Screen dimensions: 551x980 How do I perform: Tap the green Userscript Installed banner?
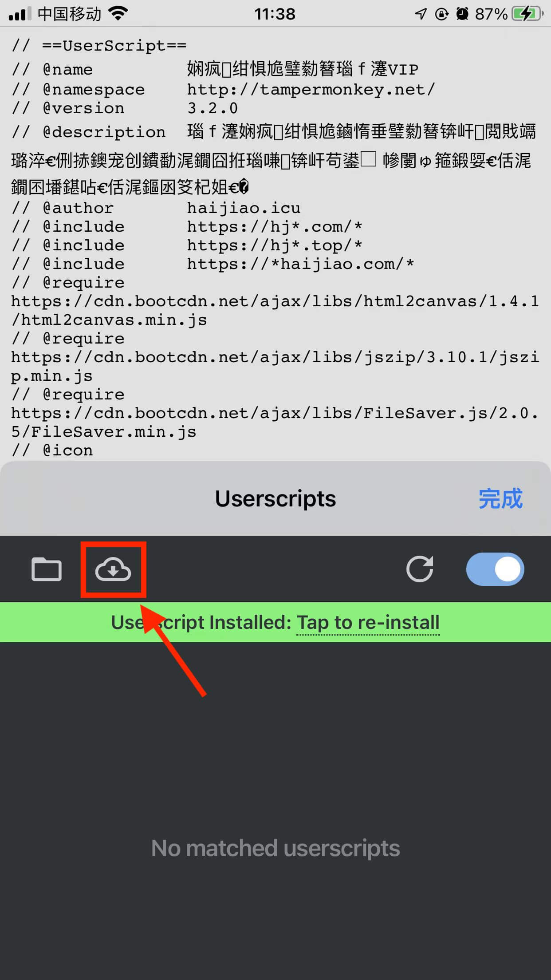pyautogui.click(x=275, y=622)
